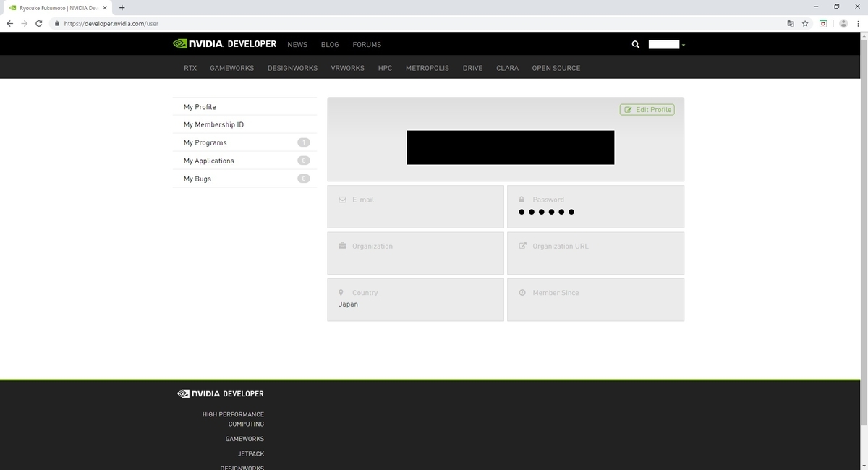The image size is (868, 470).
Task: Select My Applications in sidebar
Action: (x=244, y=161)
